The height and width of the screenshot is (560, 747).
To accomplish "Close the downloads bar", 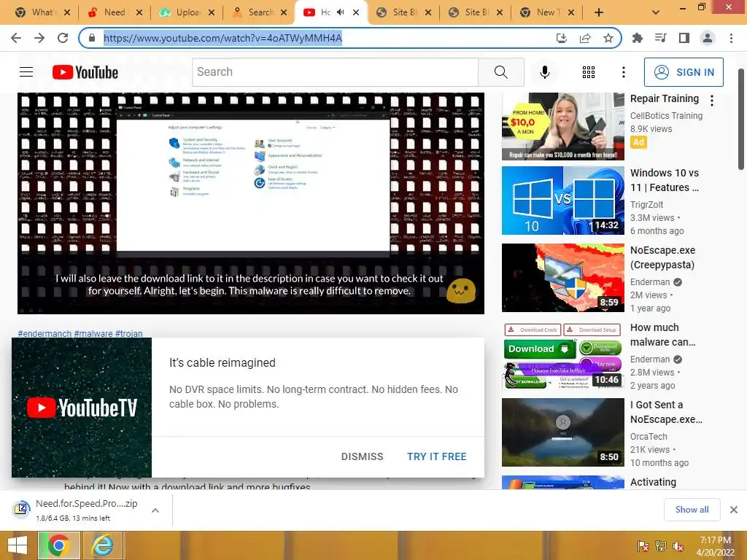I will pyautogui.click(x=734, y=510).
